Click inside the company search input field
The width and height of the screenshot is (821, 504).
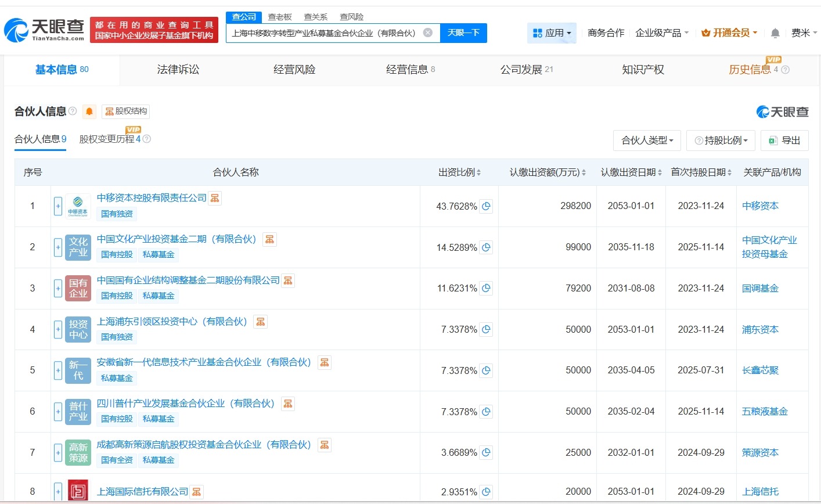(x=325, y=33)
